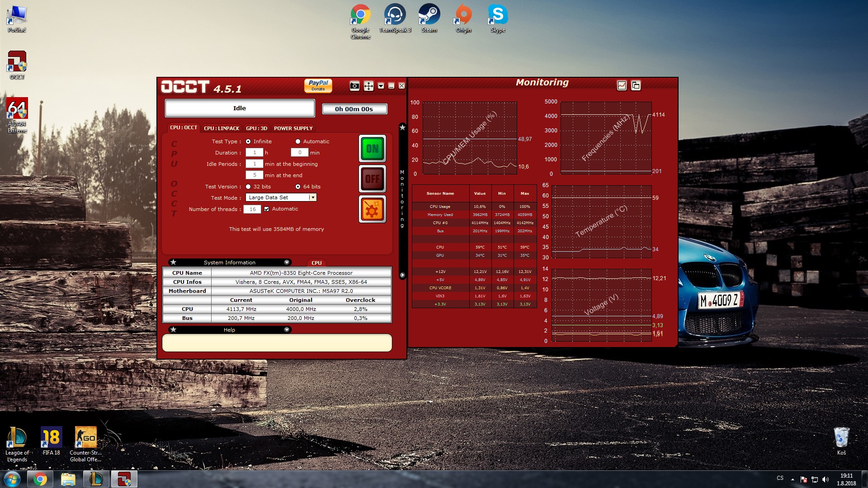Select 32 bits test version
Screen dimensions: 868x488
click(x=248, y=187)
